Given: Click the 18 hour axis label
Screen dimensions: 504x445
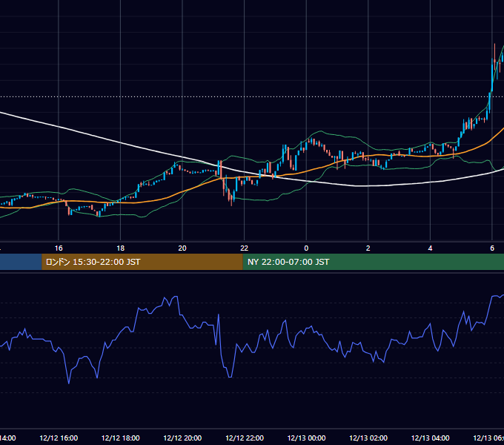Looking at the screenshot, I should coord(121,248).
